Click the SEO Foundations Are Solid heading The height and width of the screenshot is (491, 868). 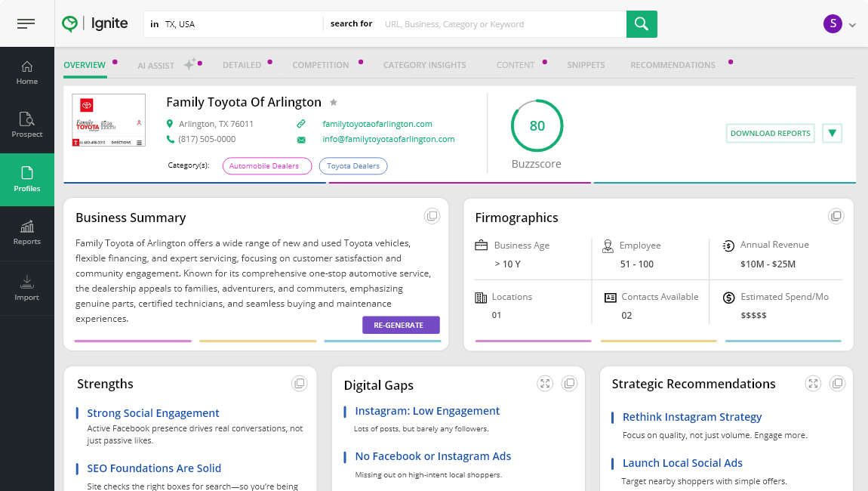(154, 468)
